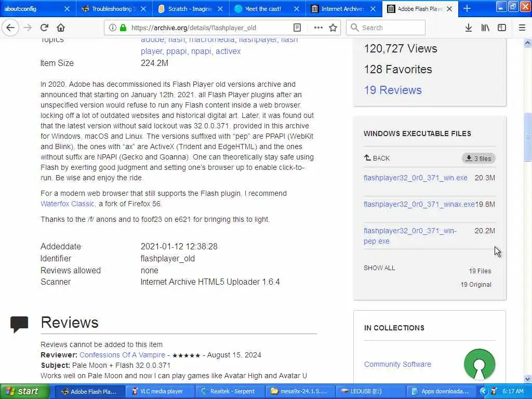Screen dimensions: 532x399
Task: Close the Meet the cast! tab
Action: click(297, 9)
